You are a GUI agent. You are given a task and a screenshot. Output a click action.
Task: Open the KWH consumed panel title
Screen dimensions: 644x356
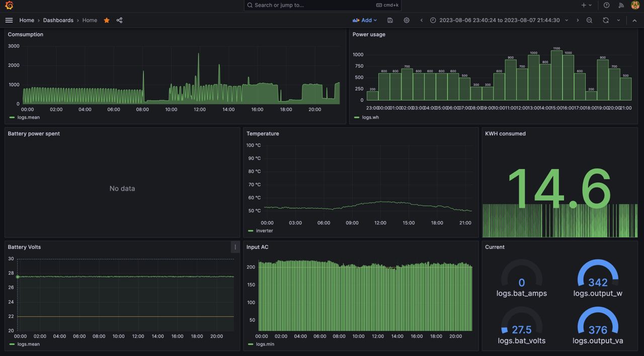(505, 134)
